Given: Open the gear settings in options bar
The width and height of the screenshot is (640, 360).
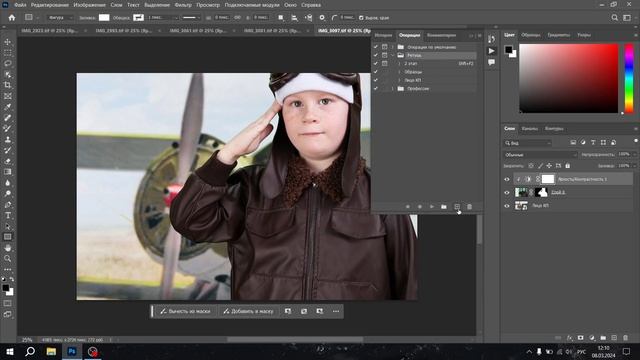Looking at the screenshot, I should tap(322, 18).
